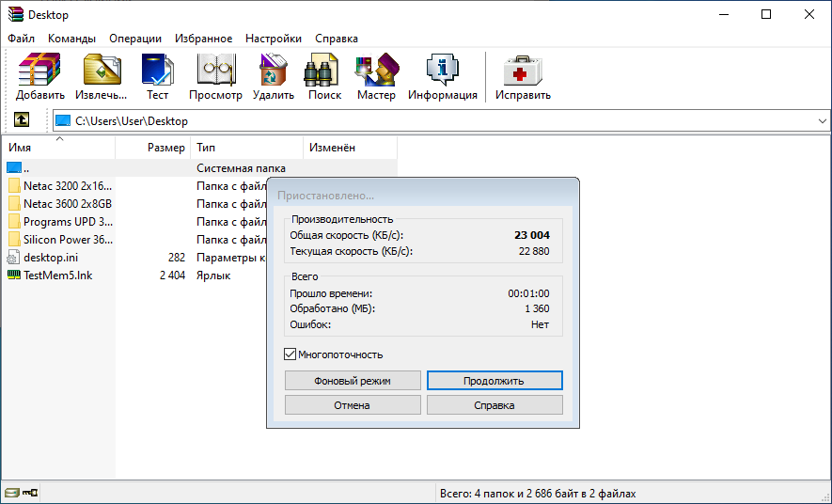Select the TestMem5.lnk file entry
This screenshot has width=832, height=504.
coord(57,276)
